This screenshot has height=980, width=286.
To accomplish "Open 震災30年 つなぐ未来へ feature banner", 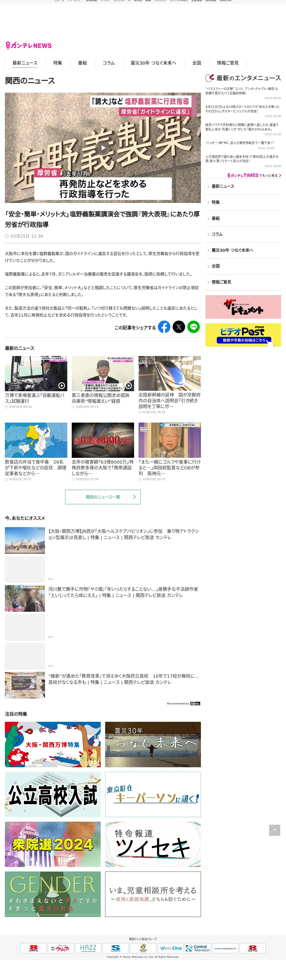I will (153, 745).
